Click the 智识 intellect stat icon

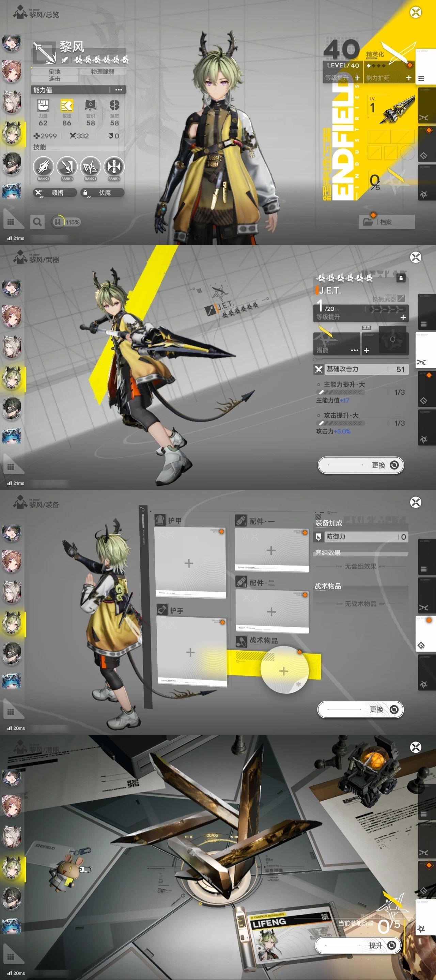coord(91,105)
